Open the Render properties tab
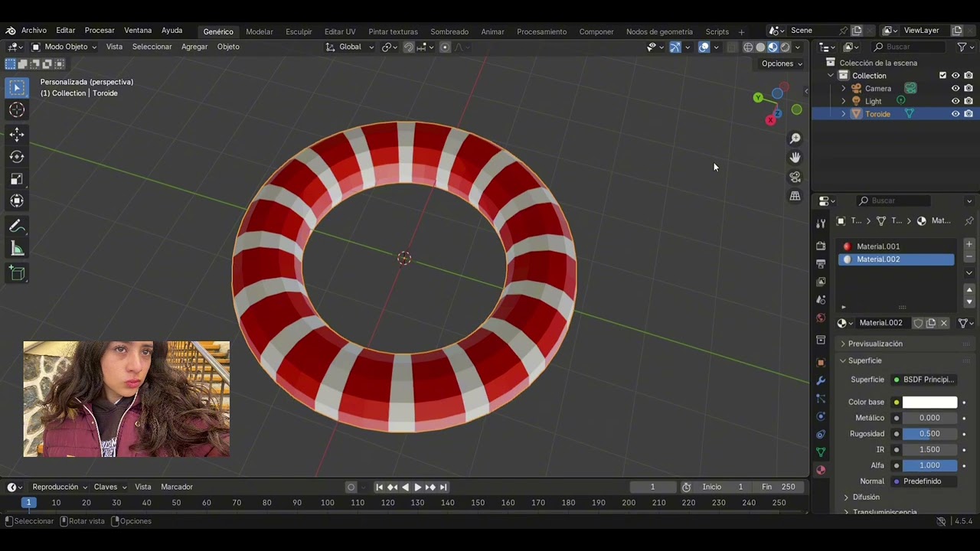The width and height of the screenshot is (980, 551). coord(821,246)
